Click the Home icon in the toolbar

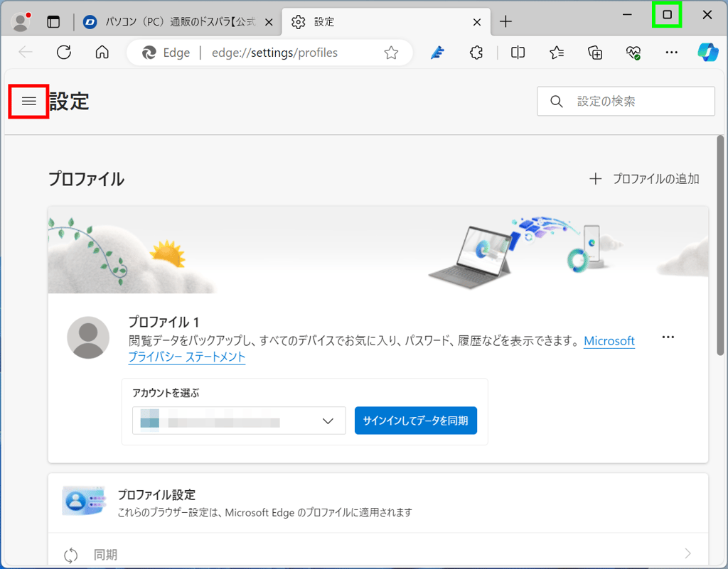point(102,52)
